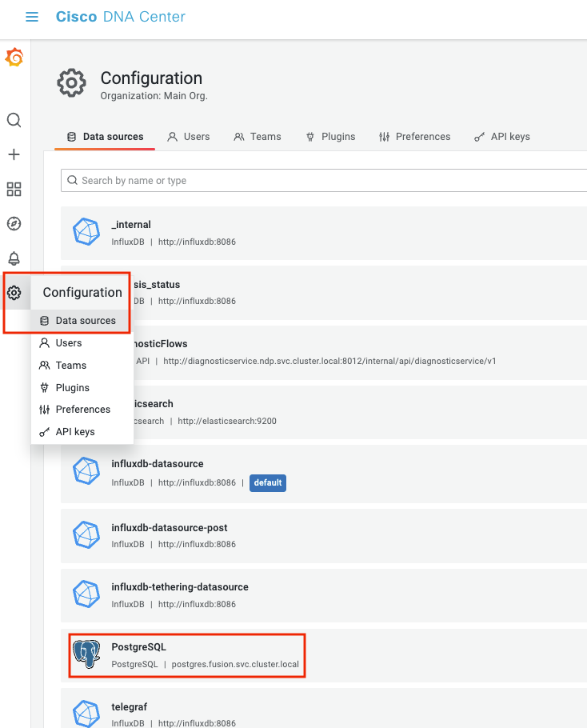The image size is (587, 728).
Task: Open the influxdb-tethering-datasource entry
Action: (324, 596)
